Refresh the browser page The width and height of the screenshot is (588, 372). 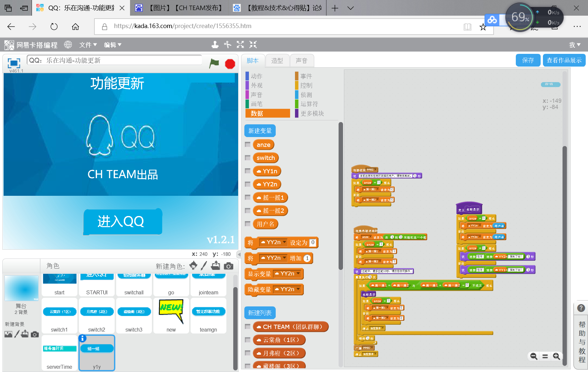click(x=54, y=26)
